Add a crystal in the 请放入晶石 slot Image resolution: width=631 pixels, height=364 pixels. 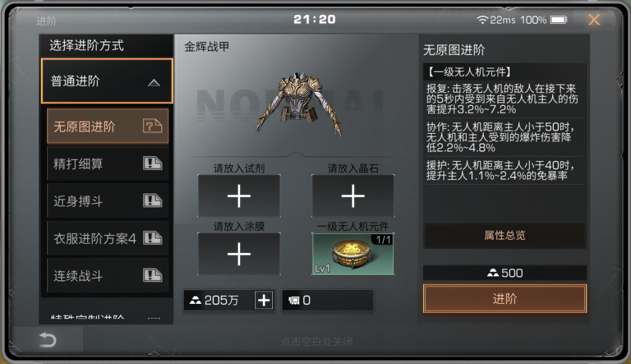(x=353, y=196)
